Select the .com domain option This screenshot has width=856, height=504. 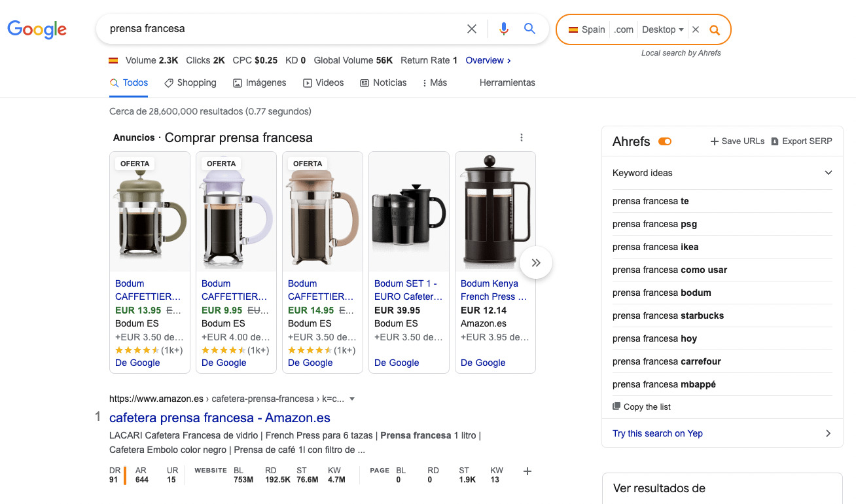coord(624,29)
